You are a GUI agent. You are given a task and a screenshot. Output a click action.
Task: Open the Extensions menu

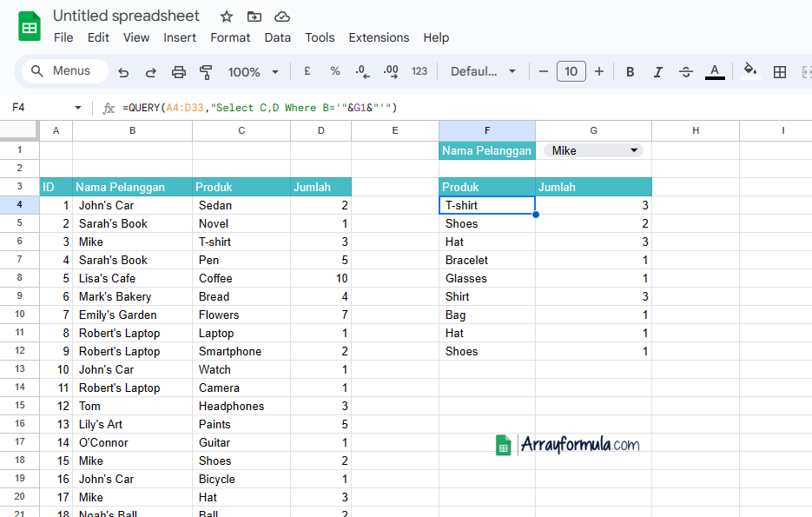pos(379,37)
